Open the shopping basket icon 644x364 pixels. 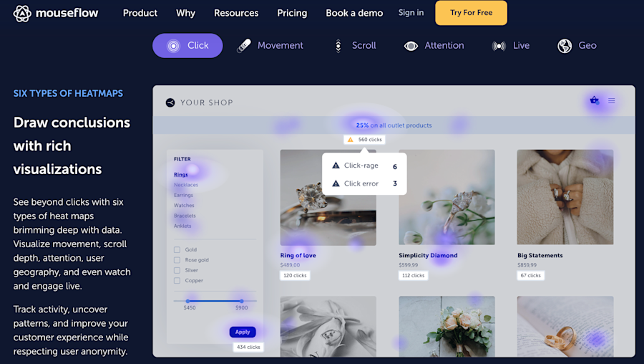pos(594,100)
